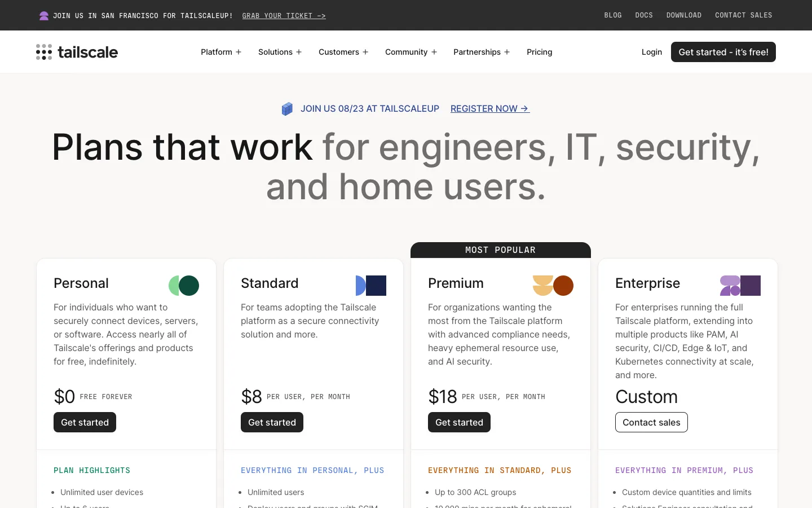The height and width of the screenshot is (508, 812).
Task: Click Up to 300 ACL groups bullet
Action: pyautogui.click(x=475, y=492)
